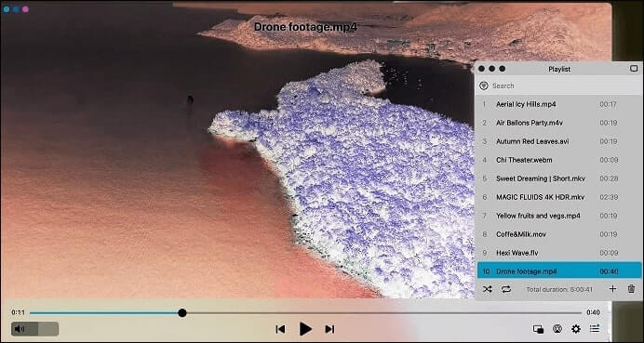
Task: Select Chi Theater.webm in the playlist
Action: coord(558,160)
